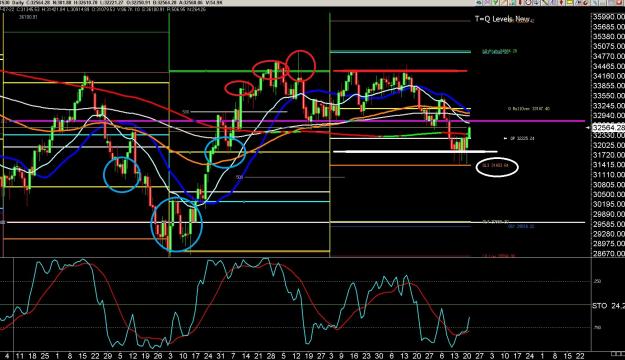This screenshot has height=360, width=625.
Task: Click date axis label 30
Action: (379, 356)
